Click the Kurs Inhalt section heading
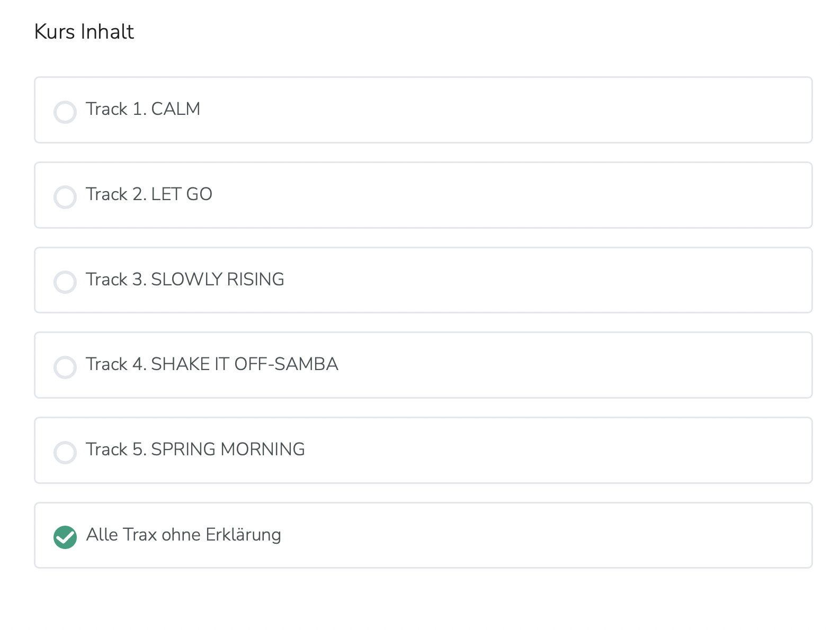840x630 pixels. click(x=84, y=32)
